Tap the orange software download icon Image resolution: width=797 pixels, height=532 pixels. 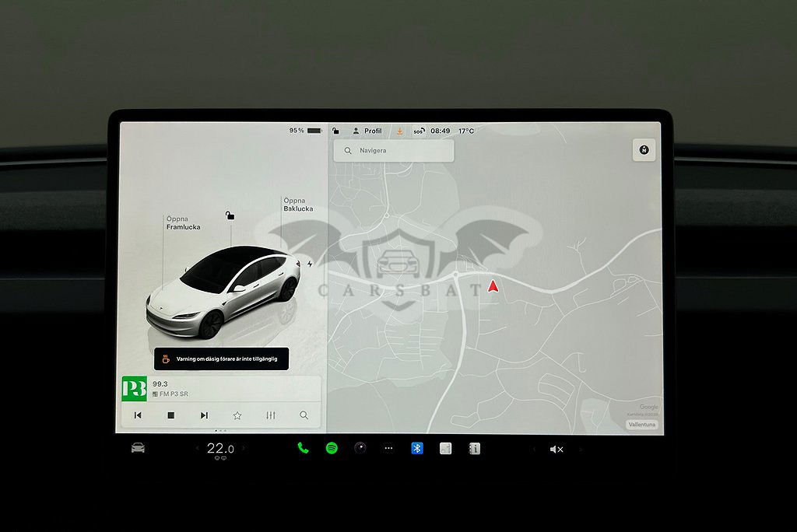pyautogui.click(x=399, y=131)
